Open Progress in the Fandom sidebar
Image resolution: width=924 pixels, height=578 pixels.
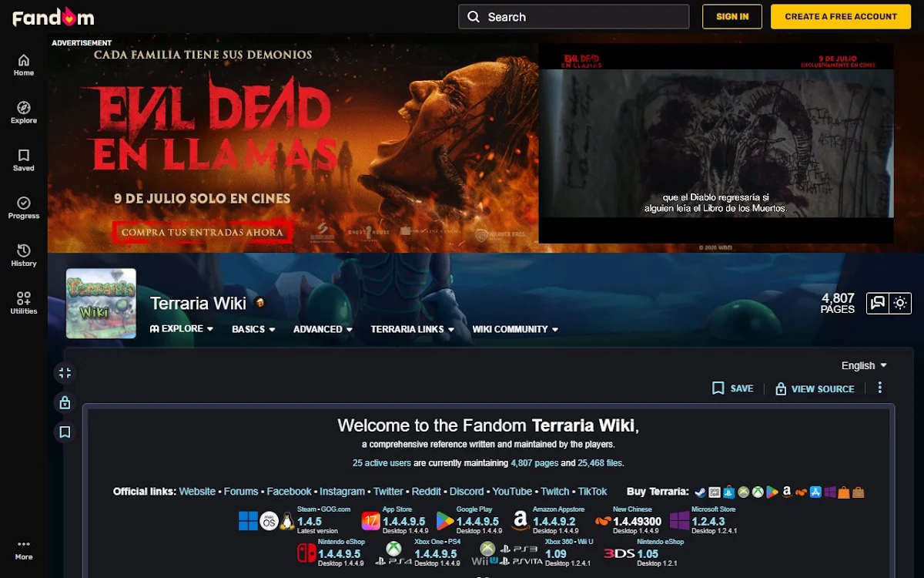[x=24, y=208]
